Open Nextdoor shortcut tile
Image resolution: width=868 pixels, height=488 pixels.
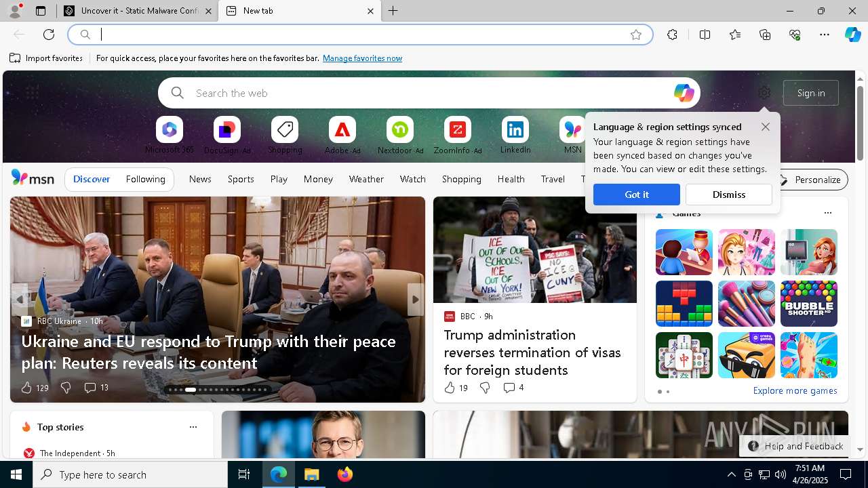tap(400, 136)
